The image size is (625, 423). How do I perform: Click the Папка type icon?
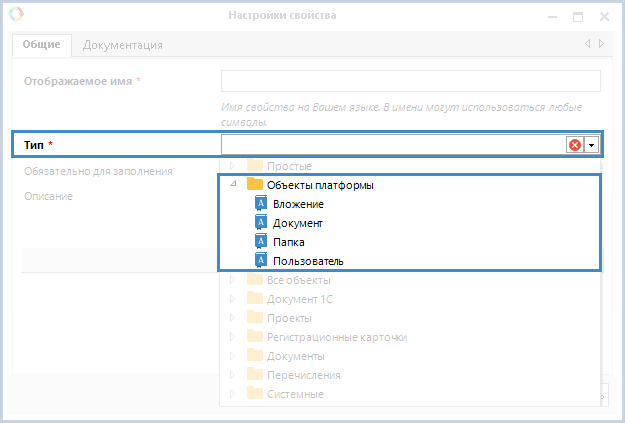(x=262, y=242)
